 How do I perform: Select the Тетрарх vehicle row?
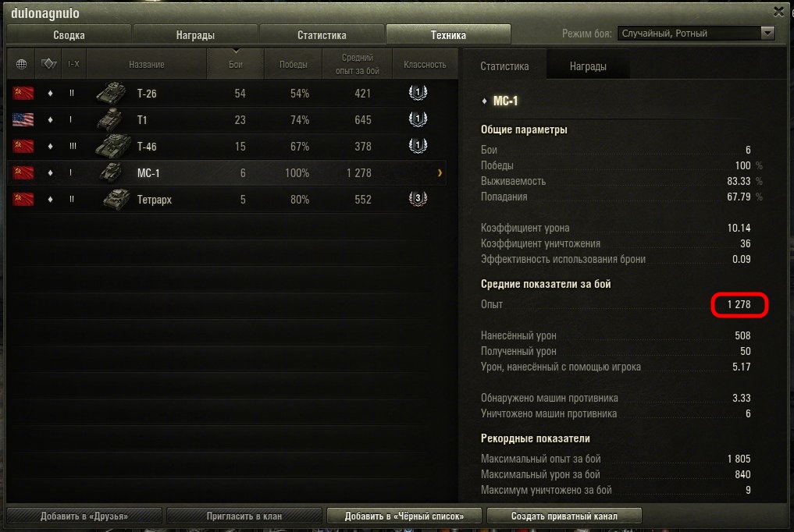point(227,199)
